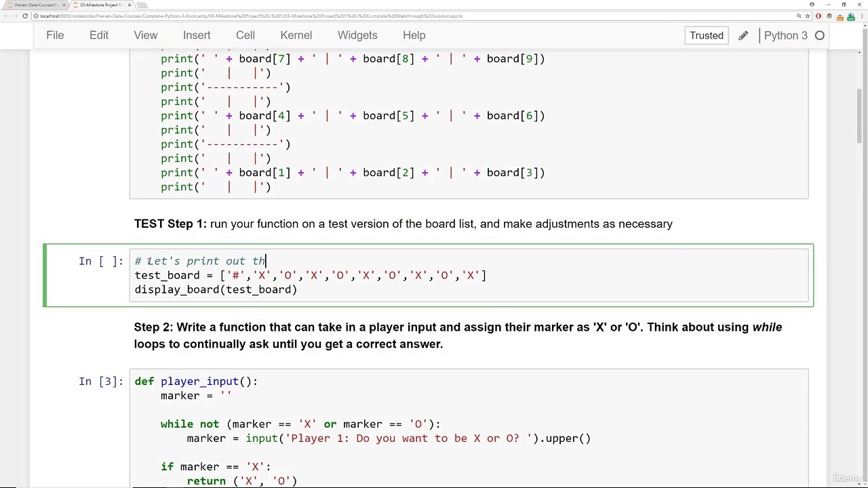Switch to the Pierian-Data-Courses browser tab
868x488 pixels.
[34, 5]
